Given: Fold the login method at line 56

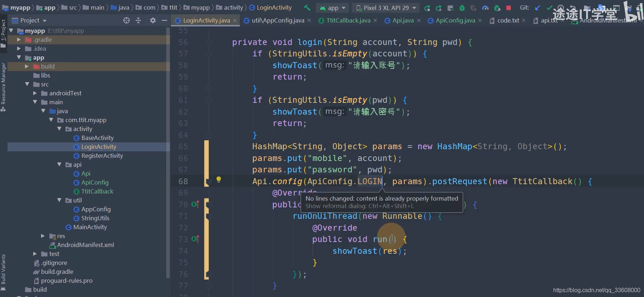Looking at the screenshot, I should (x=209, y=42).
